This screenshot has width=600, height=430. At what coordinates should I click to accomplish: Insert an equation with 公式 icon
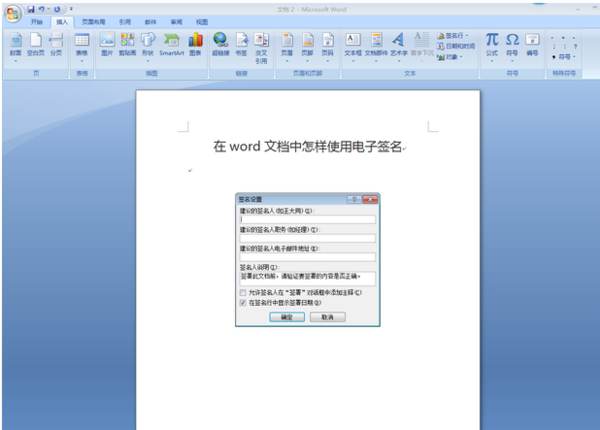491,43
